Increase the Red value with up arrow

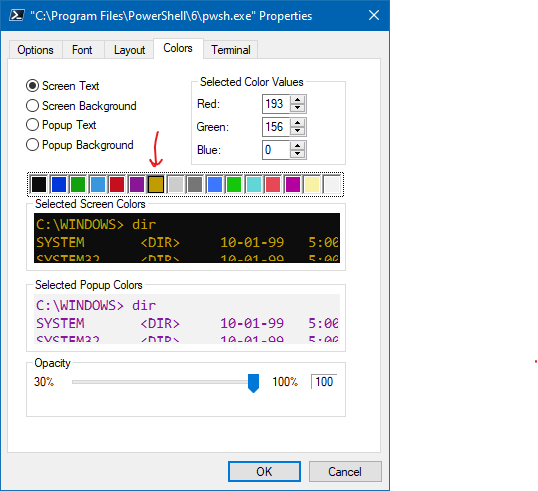(x=297, y=100)
